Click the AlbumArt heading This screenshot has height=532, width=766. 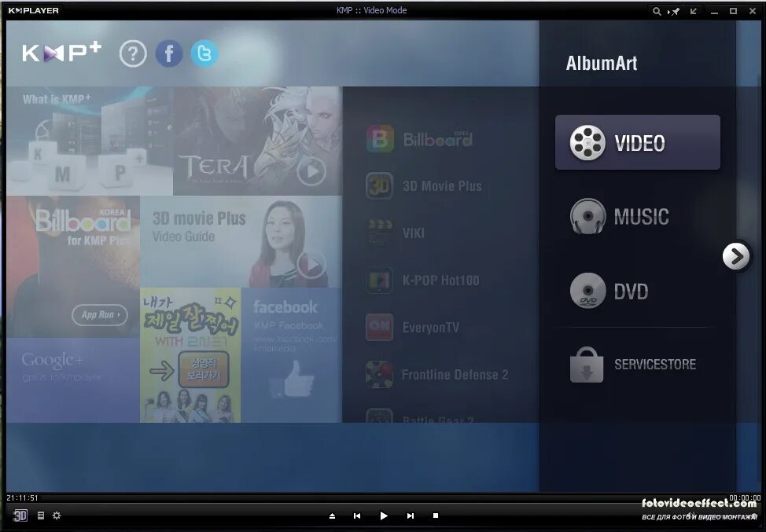coord(602,64)
